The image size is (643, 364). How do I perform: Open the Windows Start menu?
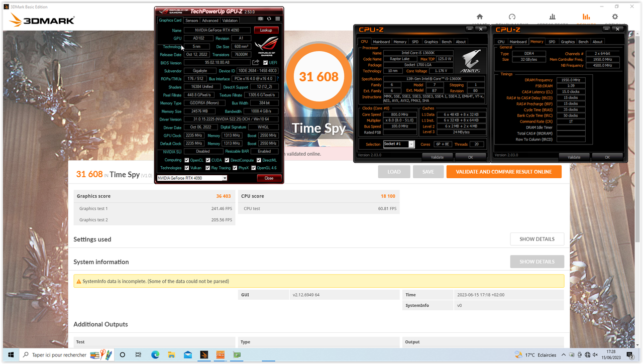[10, 355]
